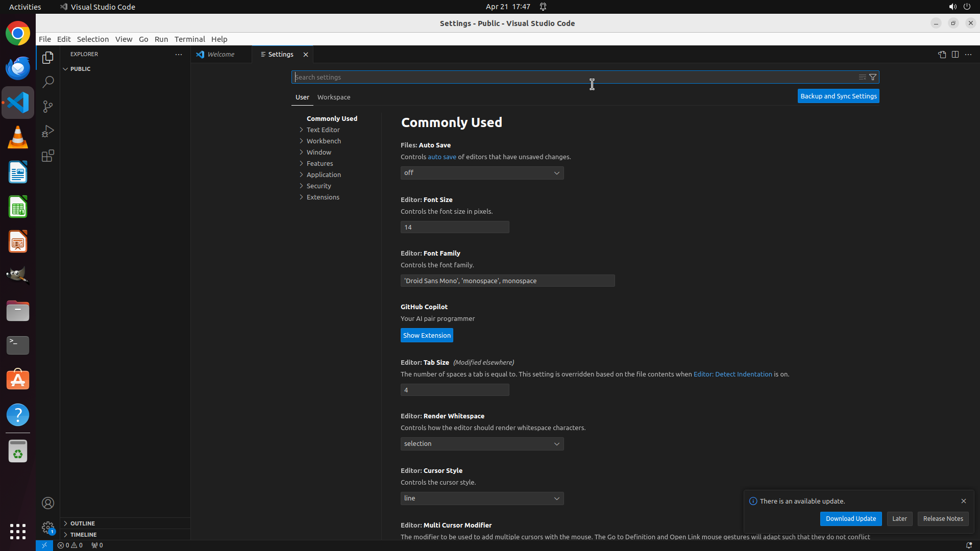Click Open Settings (JSON) icon
Screen dimensions: 980x551
pos(942,55)
